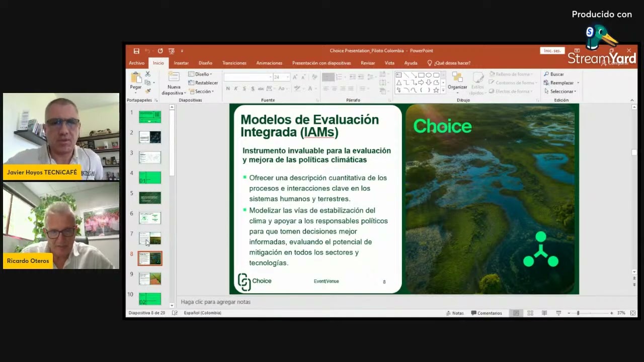
Task: Switch to Normal view icon
Action: (516, 313)
